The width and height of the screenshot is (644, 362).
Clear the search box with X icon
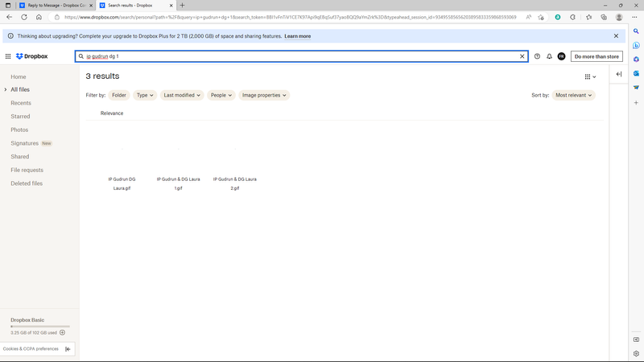(x=522, y=56)
